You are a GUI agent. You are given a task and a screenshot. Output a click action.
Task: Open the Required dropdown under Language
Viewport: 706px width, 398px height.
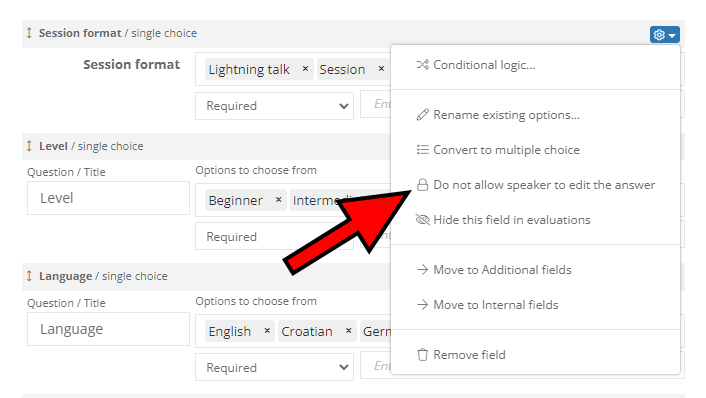[274, 367]
